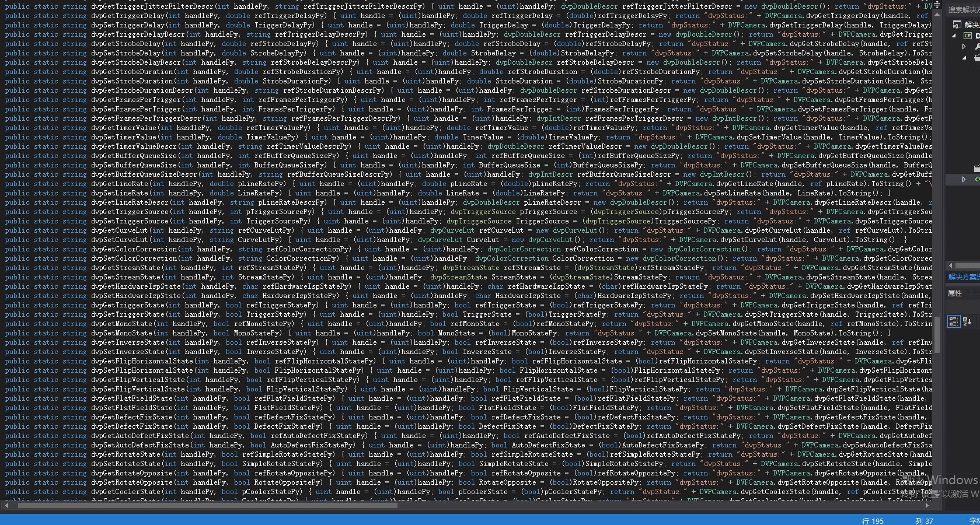Click the 属性 panel title
Viewport: 980px width, 525px height.
click(955, 293)
